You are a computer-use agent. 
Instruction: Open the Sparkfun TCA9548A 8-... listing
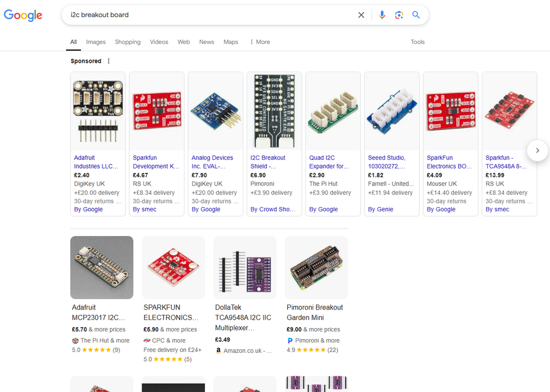click(506, 162)
